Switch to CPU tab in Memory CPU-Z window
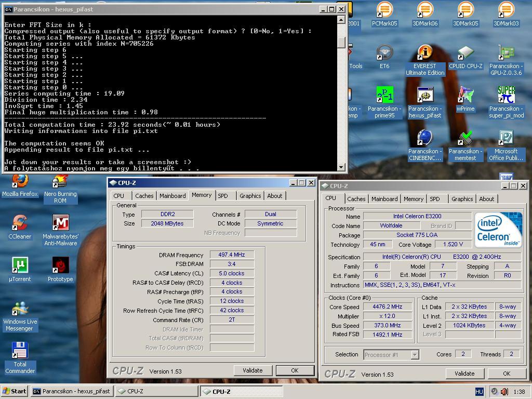Image resolution: width=532 pixels, height=399 pixels. 119,196
